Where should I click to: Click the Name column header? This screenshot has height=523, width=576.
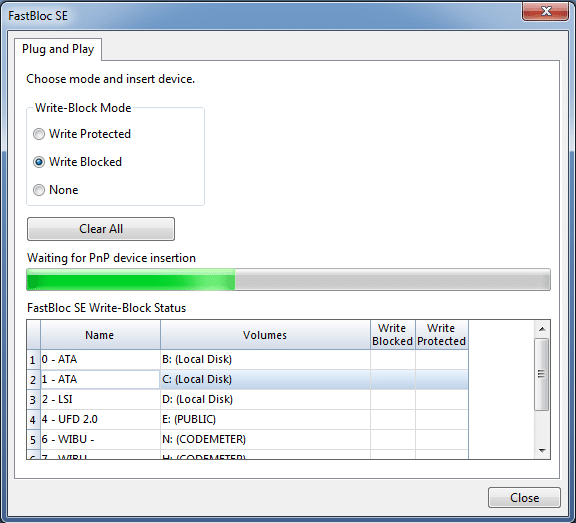click(x=100, y=335)
